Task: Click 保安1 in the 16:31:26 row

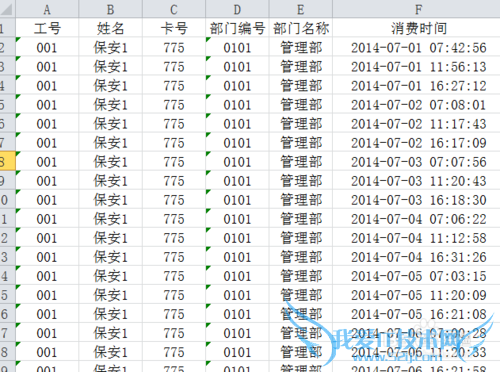Action: pyautogui.click(x=110, y=256)
